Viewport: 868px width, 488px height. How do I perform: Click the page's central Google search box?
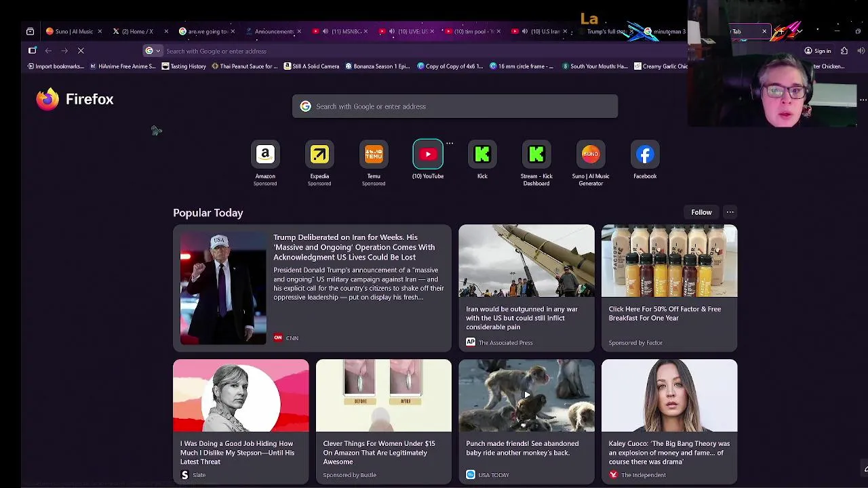click(455, 106)
